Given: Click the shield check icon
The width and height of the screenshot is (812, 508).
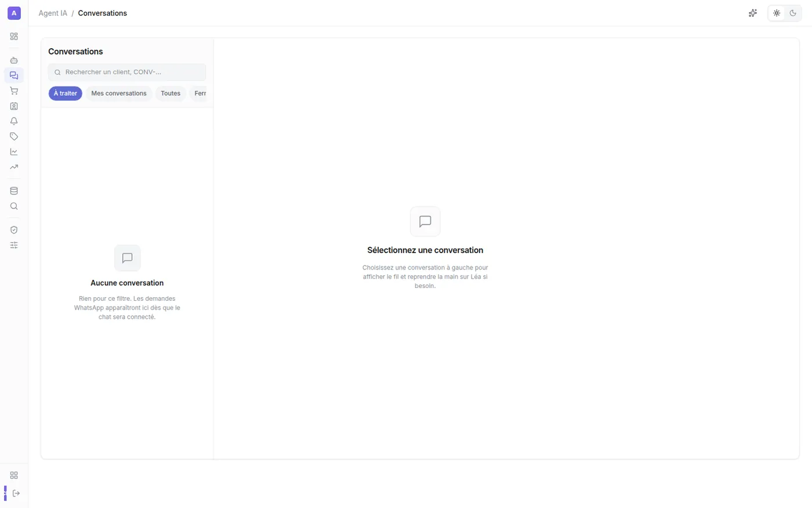Looking at the screenshot, I should coord(14,230).
